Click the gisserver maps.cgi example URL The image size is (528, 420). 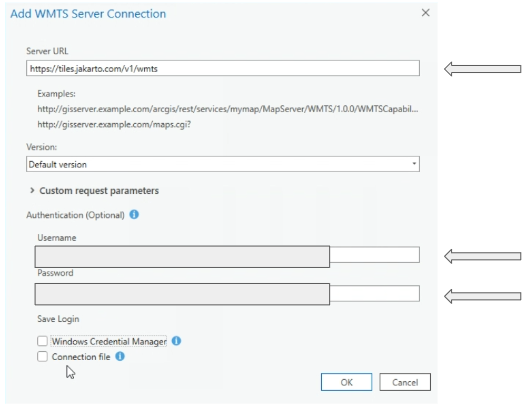(114, 124)
